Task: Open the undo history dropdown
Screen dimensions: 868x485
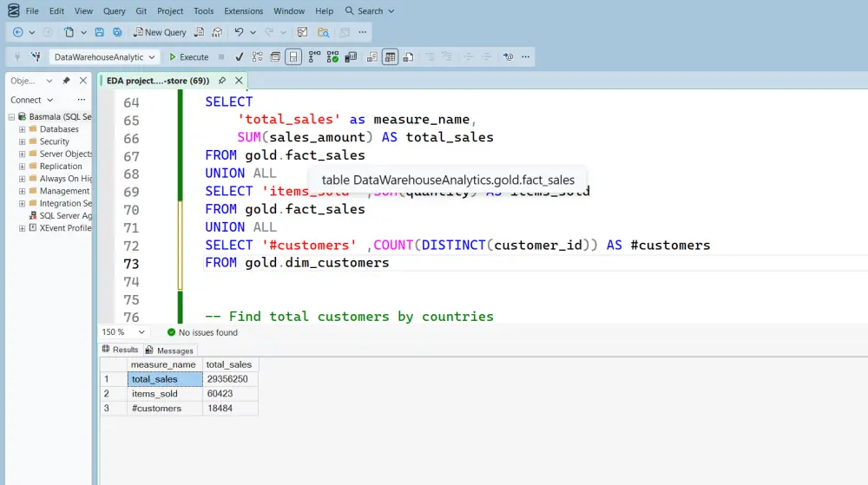Action: click(253, 32)
